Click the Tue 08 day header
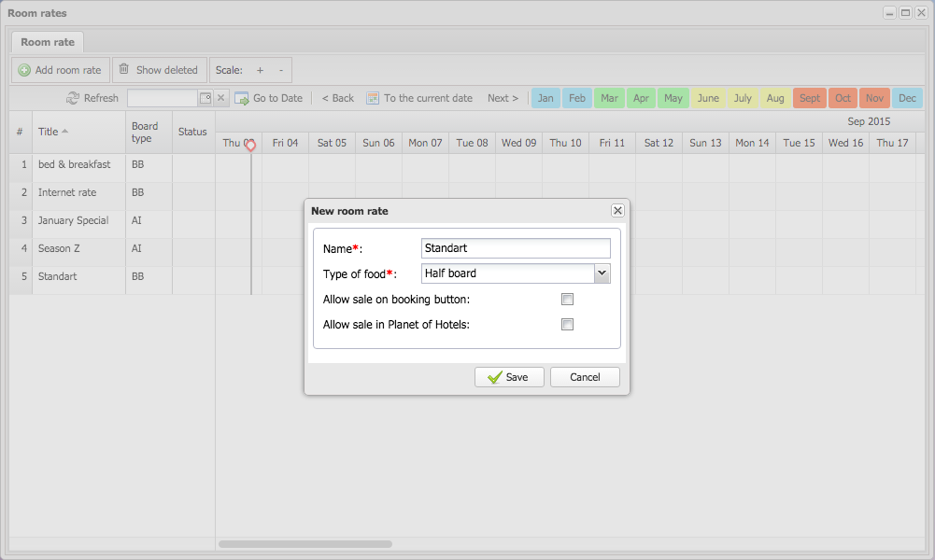Image resolution: width=935 pixels, height=560 pixels. click(x=473, y=143)
